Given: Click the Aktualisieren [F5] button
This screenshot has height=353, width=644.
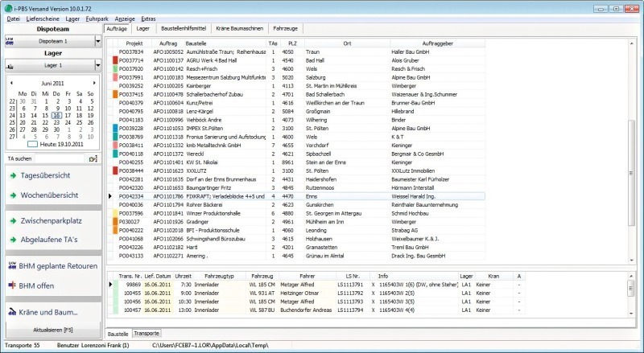Looking at the screenshot, I should 53,330.
